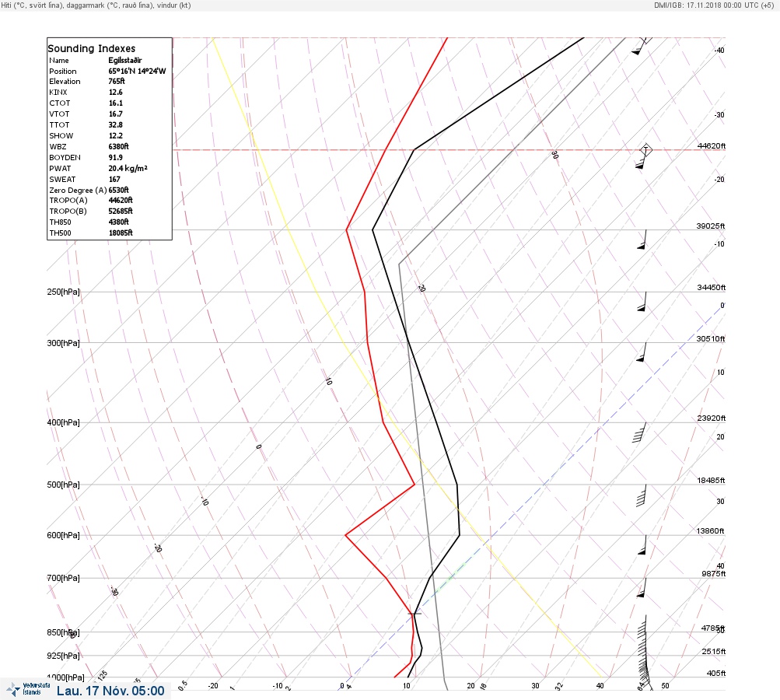Screen dimensions: 780x700
Task: Click the wind barb at 9875ft level
Action: 642,587
